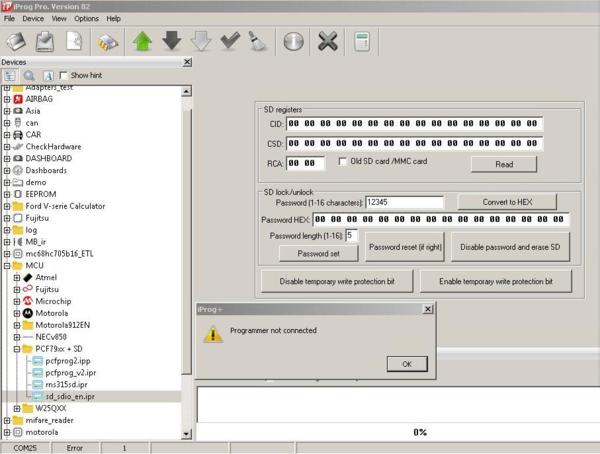
Task: Enable the Show hint checkbox
Action: pyautogui.click(x=65, y=75)
